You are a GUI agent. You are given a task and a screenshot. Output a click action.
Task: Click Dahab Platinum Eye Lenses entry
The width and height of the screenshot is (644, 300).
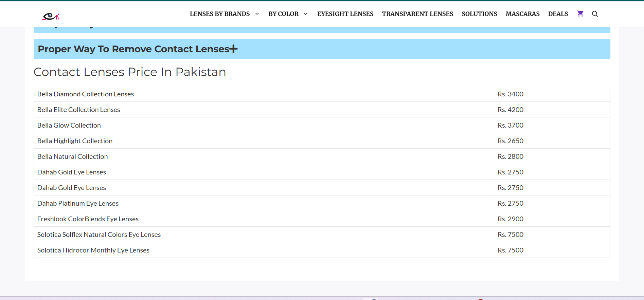point(78,203)
